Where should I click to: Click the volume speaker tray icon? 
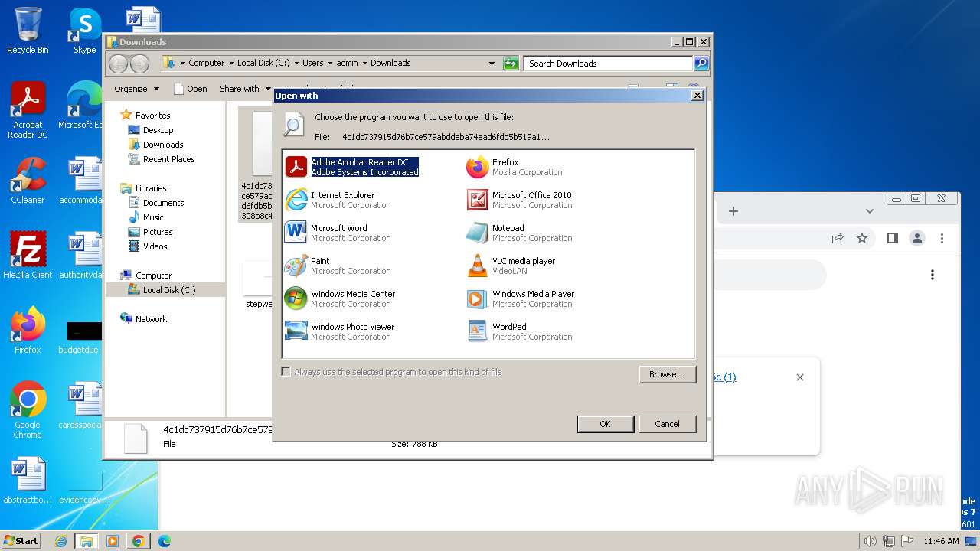[871, 541]
